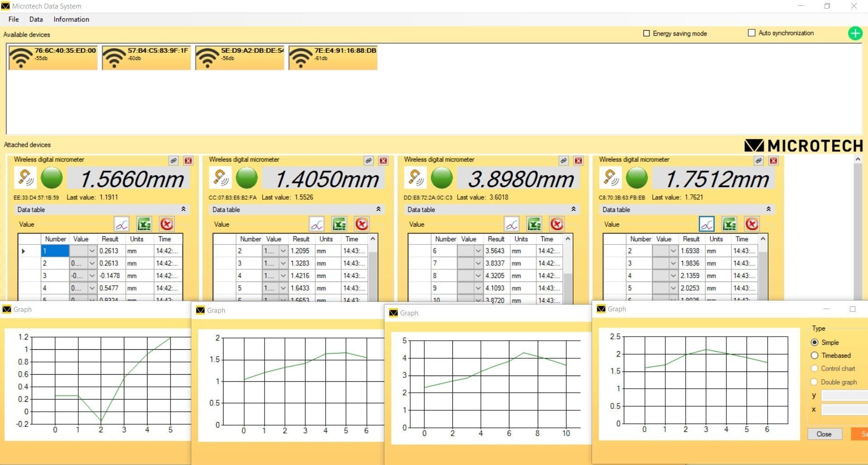Click the y axis input field
868x465 pixels.
pos(844,396)
